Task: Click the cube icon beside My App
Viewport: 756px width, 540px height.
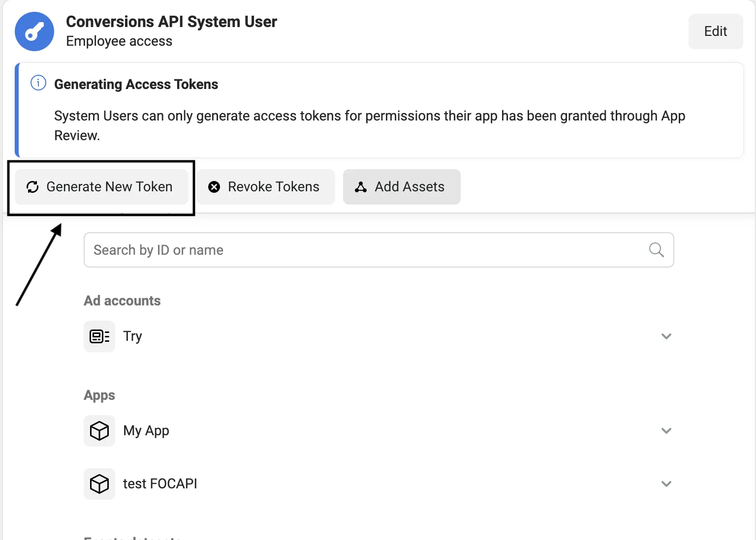Action: [x=99, y=431]
